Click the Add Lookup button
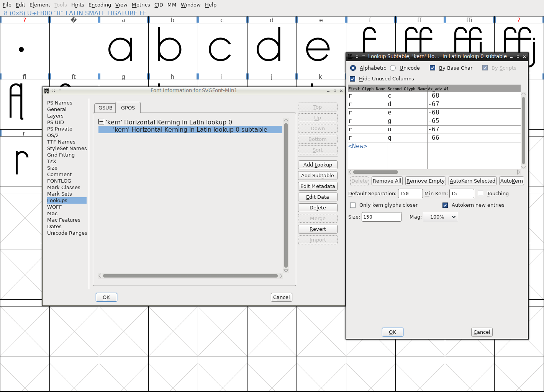 coord(318,165)
